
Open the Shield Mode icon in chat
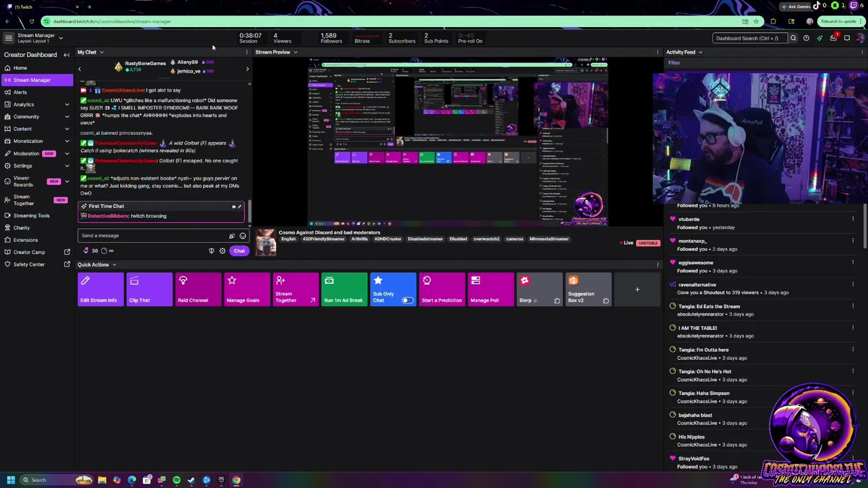[x=211, y=251]
